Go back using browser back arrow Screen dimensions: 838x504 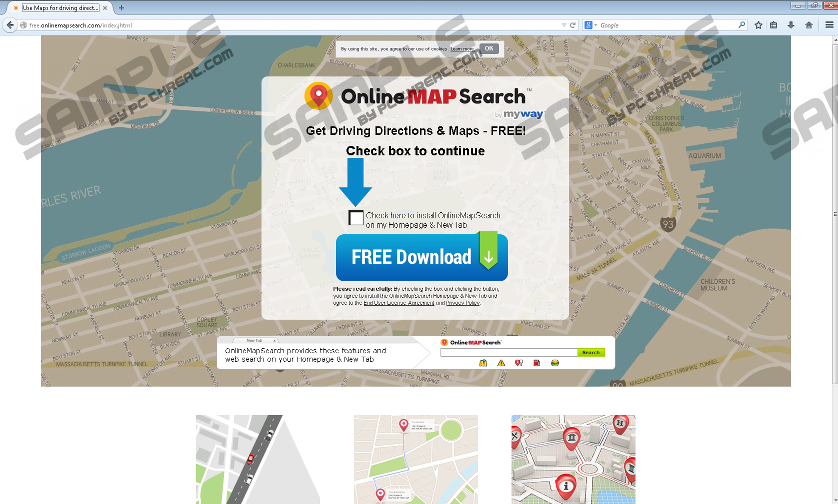tap(10, 25)
